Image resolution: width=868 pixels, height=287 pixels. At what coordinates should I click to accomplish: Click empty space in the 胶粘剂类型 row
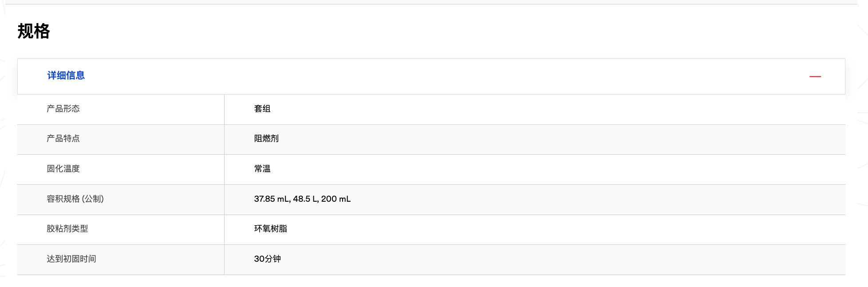tap(555, 230)
